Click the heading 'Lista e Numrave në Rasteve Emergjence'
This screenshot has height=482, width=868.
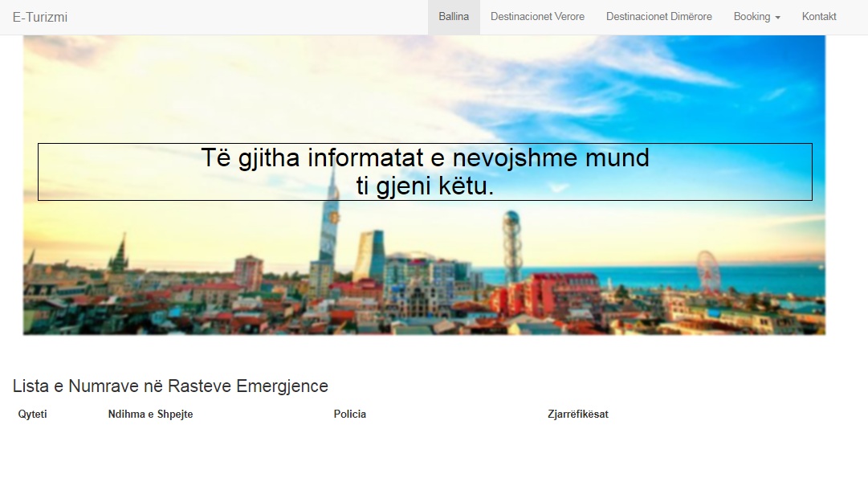(x=170, y=386)
